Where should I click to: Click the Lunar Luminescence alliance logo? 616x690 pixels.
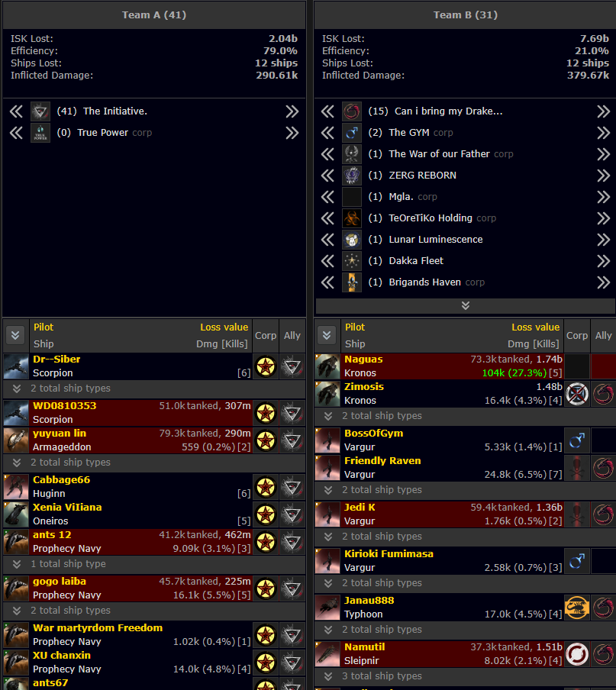(x=352, y=240)
